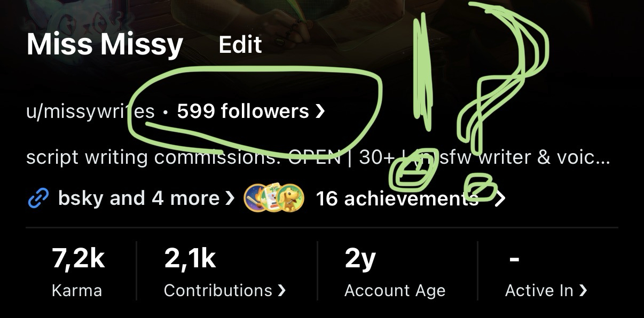This screenshot has height=318, width=644.
Task: Expand the Active In chevron
Action: [583, 291]
